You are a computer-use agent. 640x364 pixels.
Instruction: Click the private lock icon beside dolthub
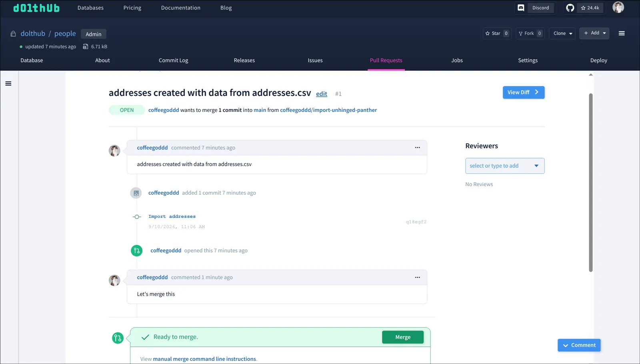tap(13, 34)
